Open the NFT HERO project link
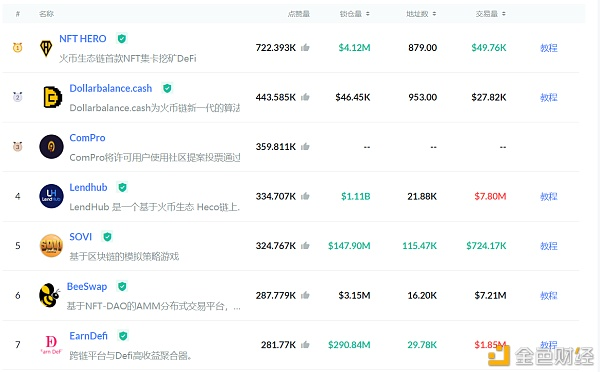The image size is (600, 372). pos(83,39)
